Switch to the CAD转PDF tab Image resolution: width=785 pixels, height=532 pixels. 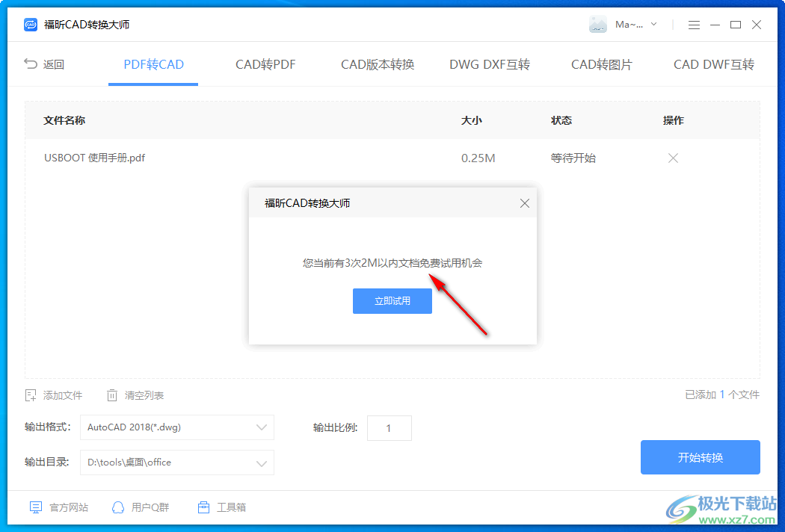coord(265,64)
